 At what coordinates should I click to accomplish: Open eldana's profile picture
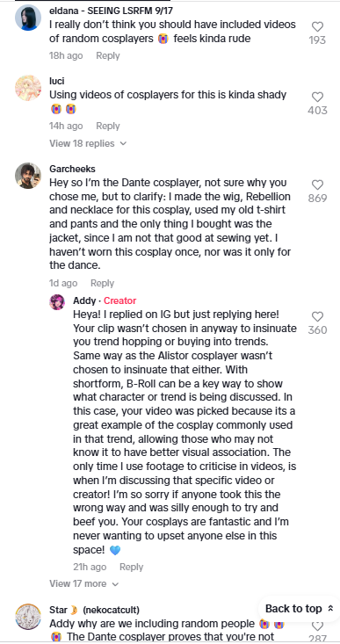point(28,18)
